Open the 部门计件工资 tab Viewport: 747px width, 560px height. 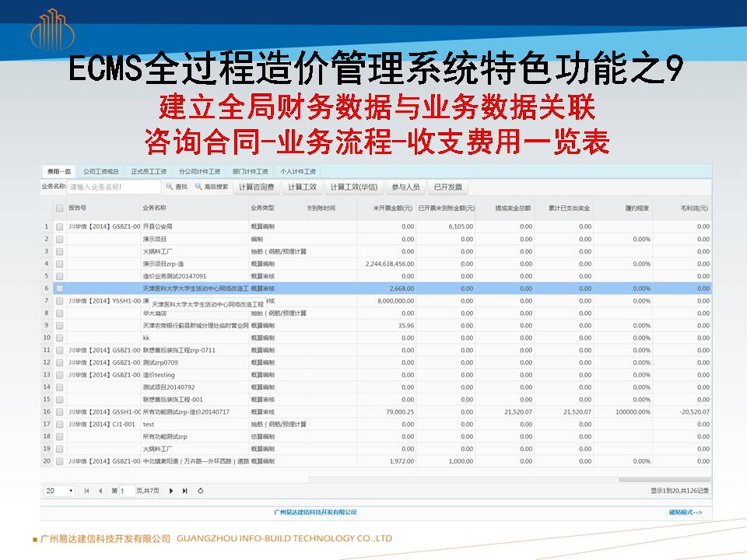(251, 171)
